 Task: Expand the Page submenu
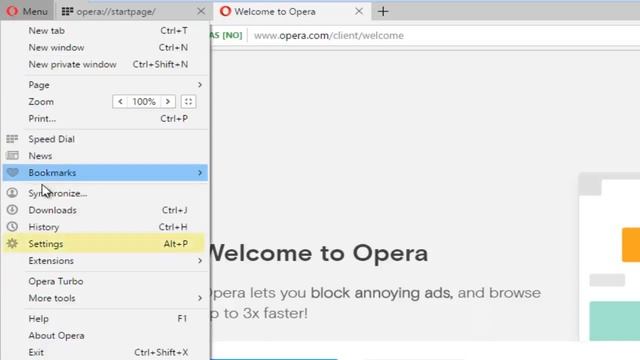[106, 84]
